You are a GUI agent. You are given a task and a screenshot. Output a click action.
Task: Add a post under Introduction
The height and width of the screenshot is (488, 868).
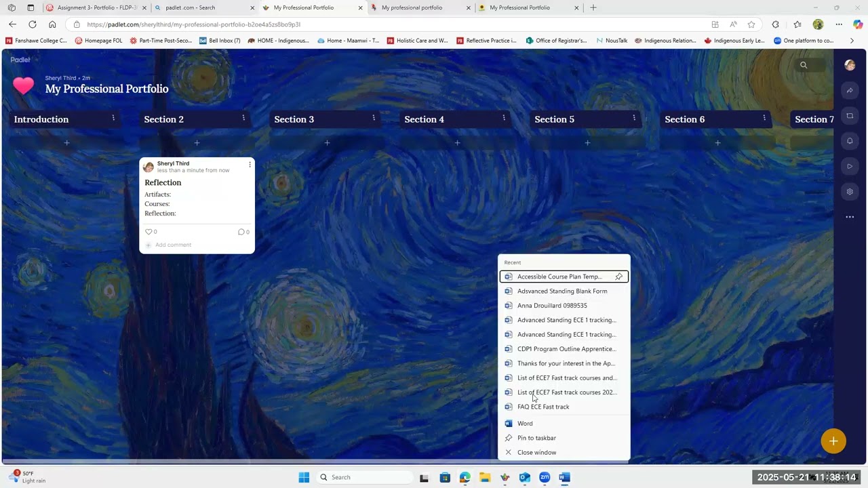pyautogui.click(x=66, y=143)
